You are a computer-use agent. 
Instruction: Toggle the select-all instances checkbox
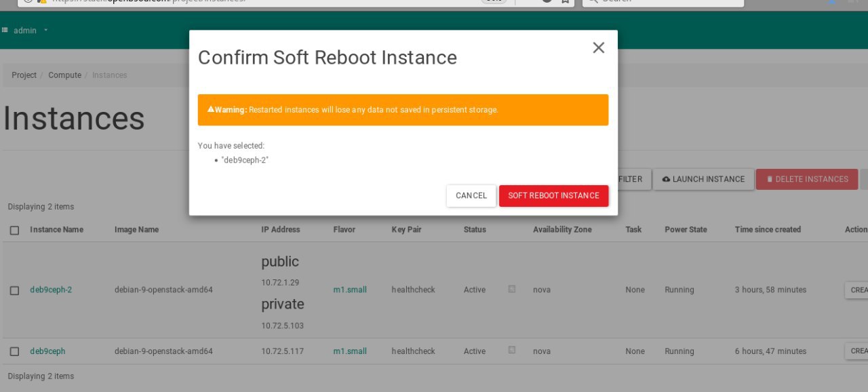pyautogui.click(x=14, y=230)
